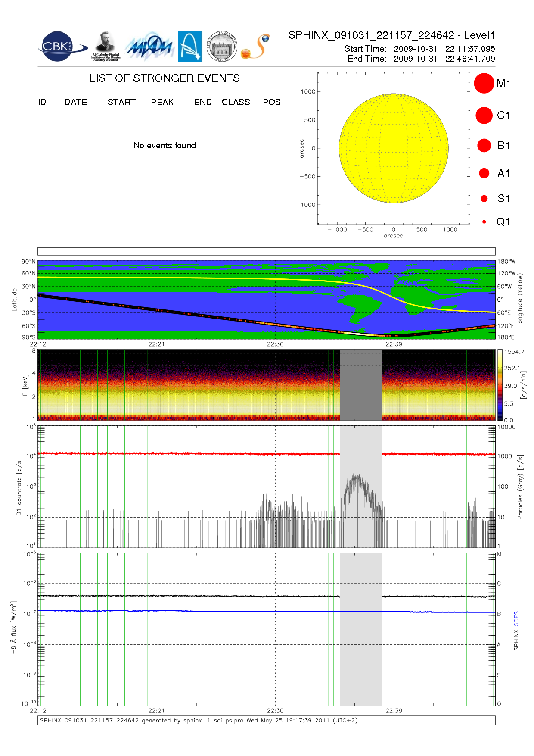Click the START column header
Viewport: 534px width, 756px height.
coord(121,102)
